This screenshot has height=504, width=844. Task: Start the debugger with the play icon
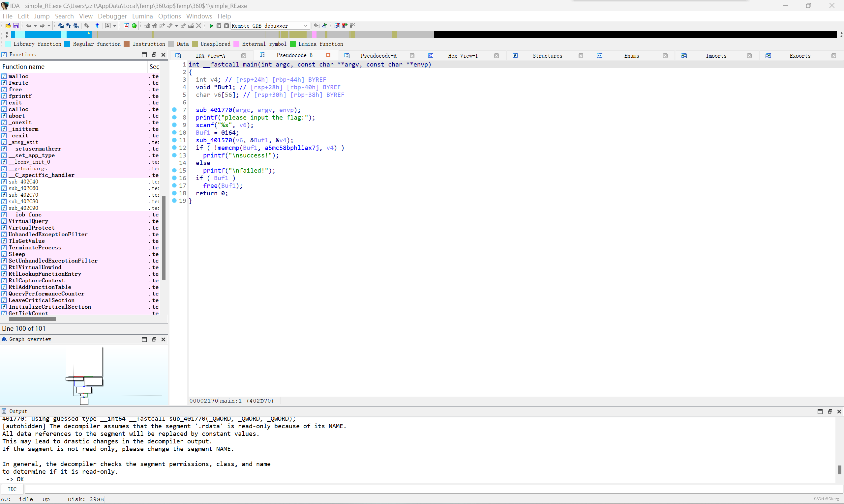211,25
